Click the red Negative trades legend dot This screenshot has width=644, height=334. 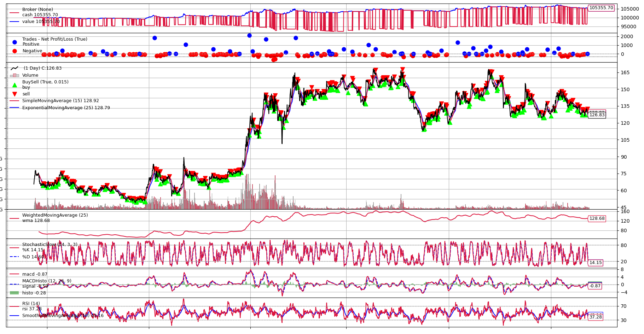click(x=14, y=51)
